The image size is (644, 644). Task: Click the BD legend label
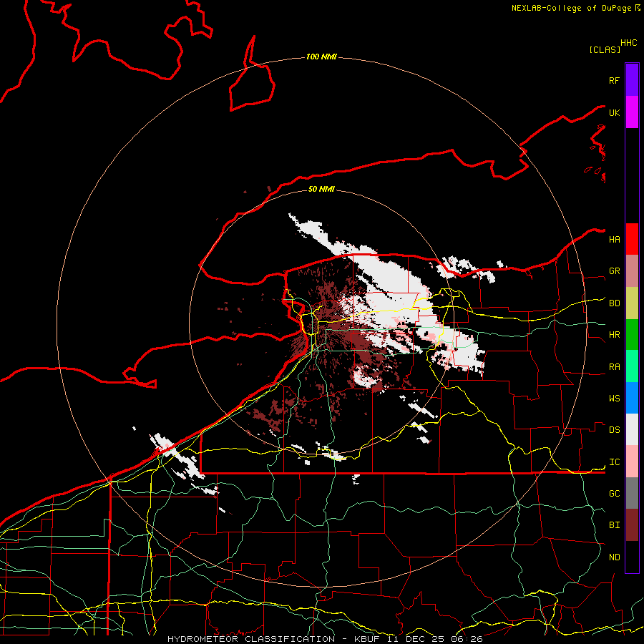coord(614,303)
